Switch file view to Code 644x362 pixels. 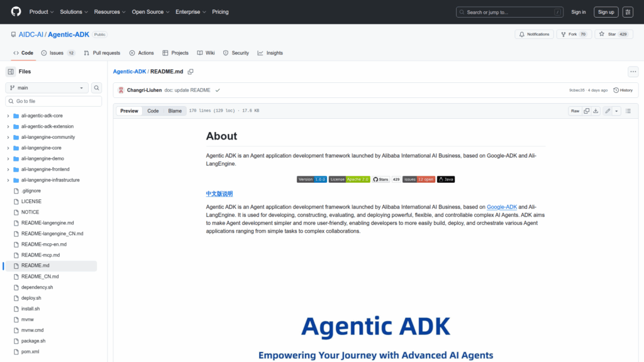point(153,111)
